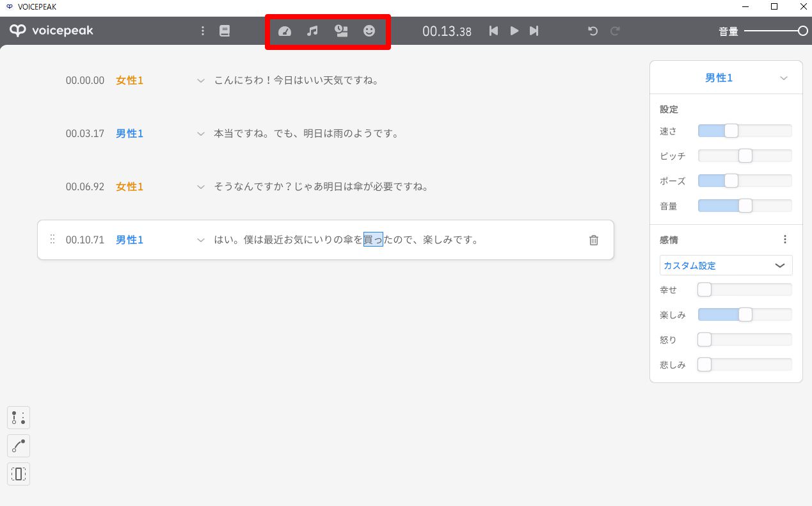812x506 pixels.
Task: Adjust the master 音量 slider in top bar
Action: coord(776,31)
